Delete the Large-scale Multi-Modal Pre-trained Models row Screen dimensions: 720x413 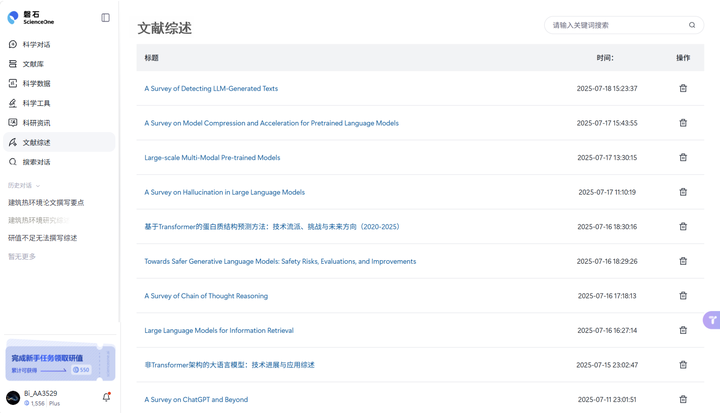coord(683,157)
